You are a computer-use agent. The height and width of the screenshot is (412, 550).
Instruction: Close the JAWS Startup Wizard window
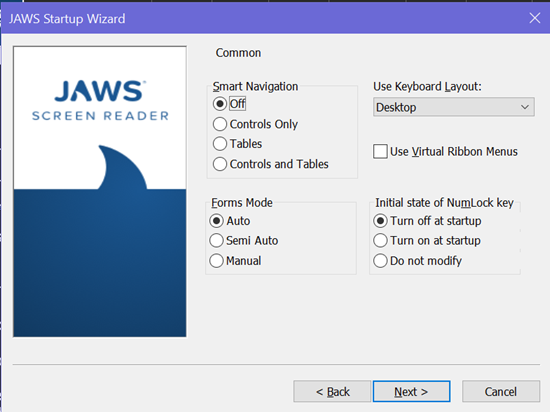coord(535,18)
